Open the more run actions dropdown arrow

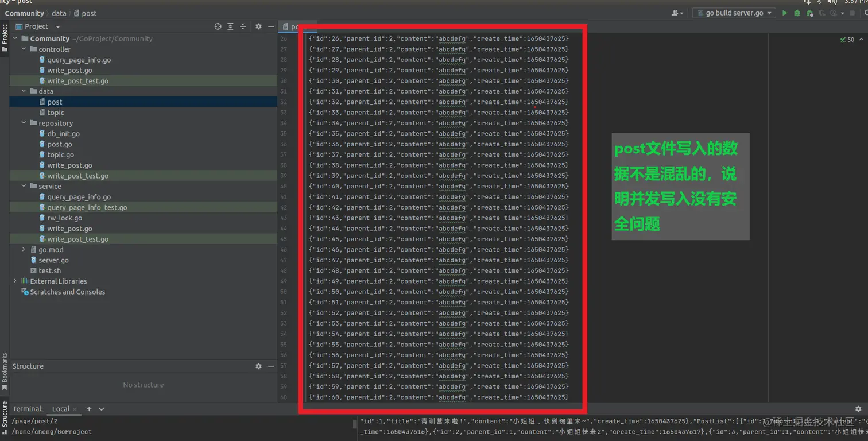coord(843,13)
